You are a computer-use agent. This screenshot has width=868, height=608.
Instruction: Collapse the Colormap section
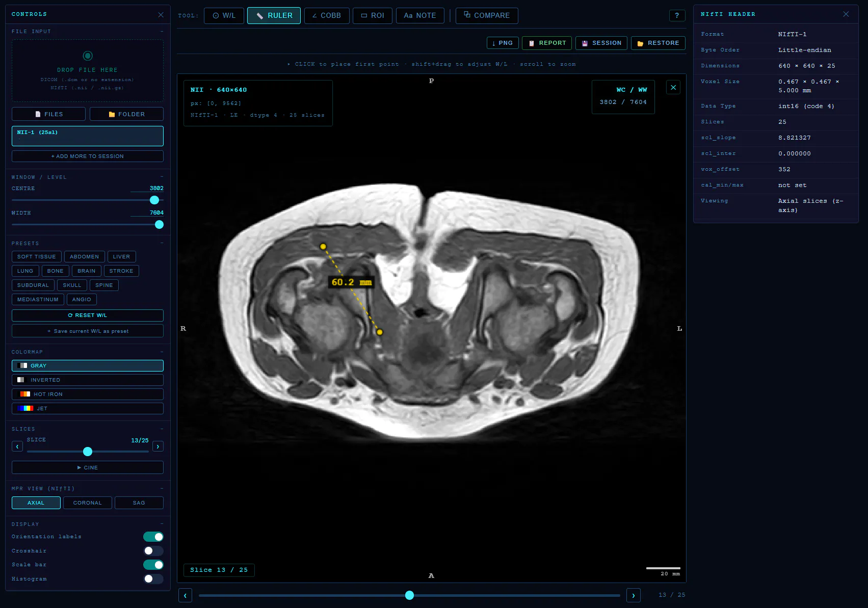(x=162, y=352)
